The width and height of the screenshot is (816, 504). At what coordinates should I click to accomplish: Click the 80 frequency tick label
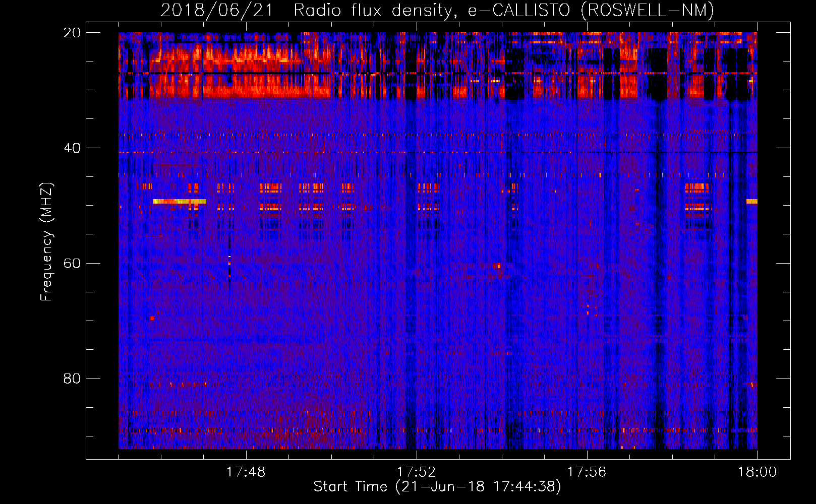click(72, 379)
